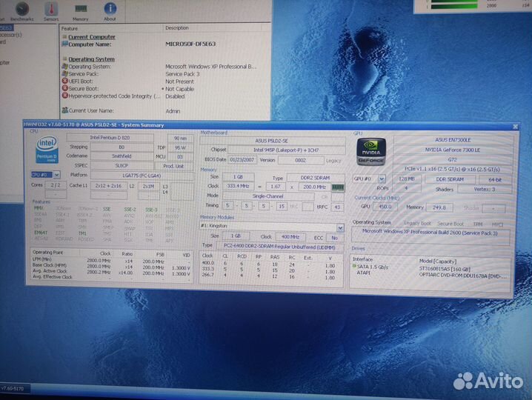Click the Secure Boot red status icon
Image resolution: width=532 pixels, height=400 pixels.
65,88
